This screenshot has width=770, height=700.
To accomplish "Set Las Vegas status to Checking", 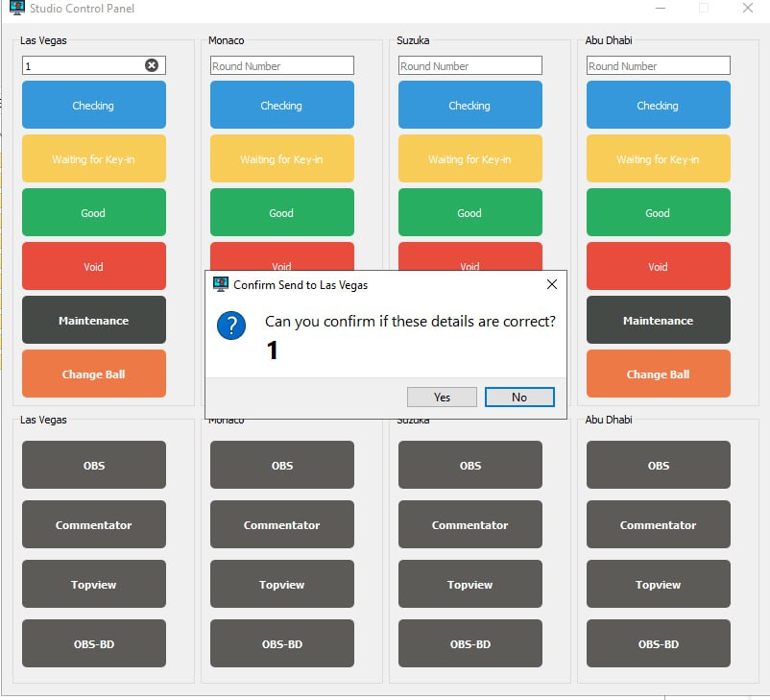I will 94,105.
